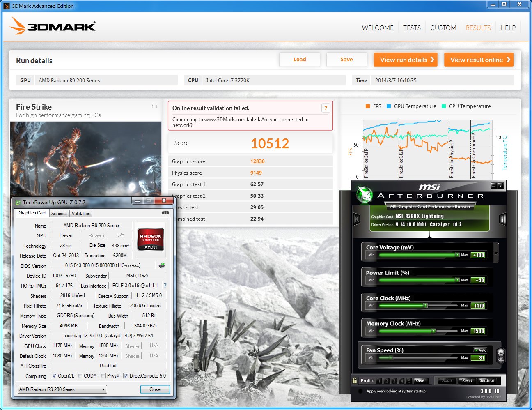Click the 3DMark title bar app icon

(x=6, y=6)
